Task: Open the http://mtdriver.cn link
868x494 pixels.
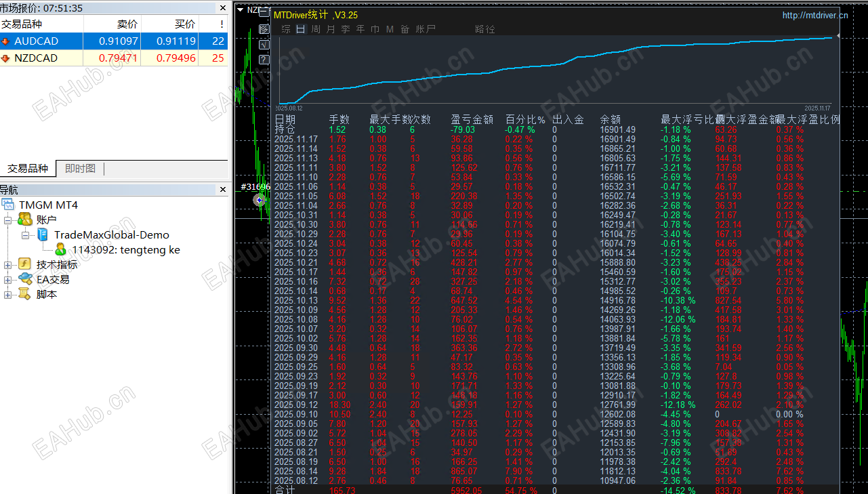Action: [814, 15]
